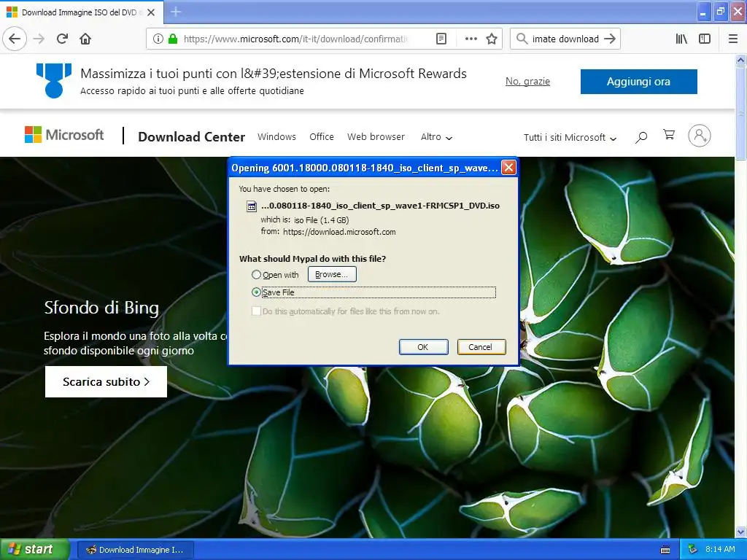This screenshot has width=747, height=560.
Task: Go back with the browser back arrow
Action: (x=15, y=39)
